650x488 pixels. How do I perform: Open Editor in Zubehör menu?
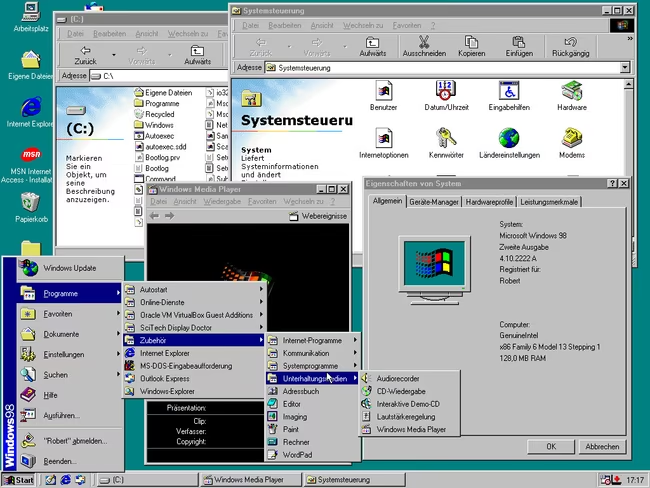(313, 404)
